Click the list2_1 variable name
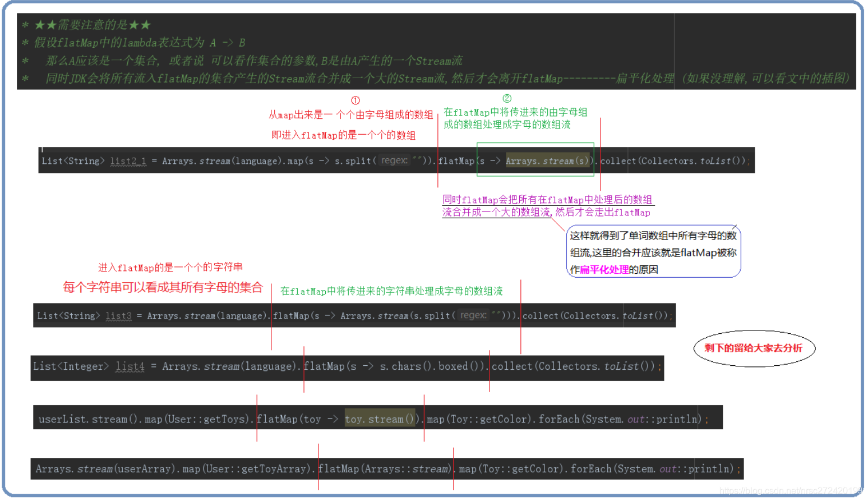 [128, 161]
